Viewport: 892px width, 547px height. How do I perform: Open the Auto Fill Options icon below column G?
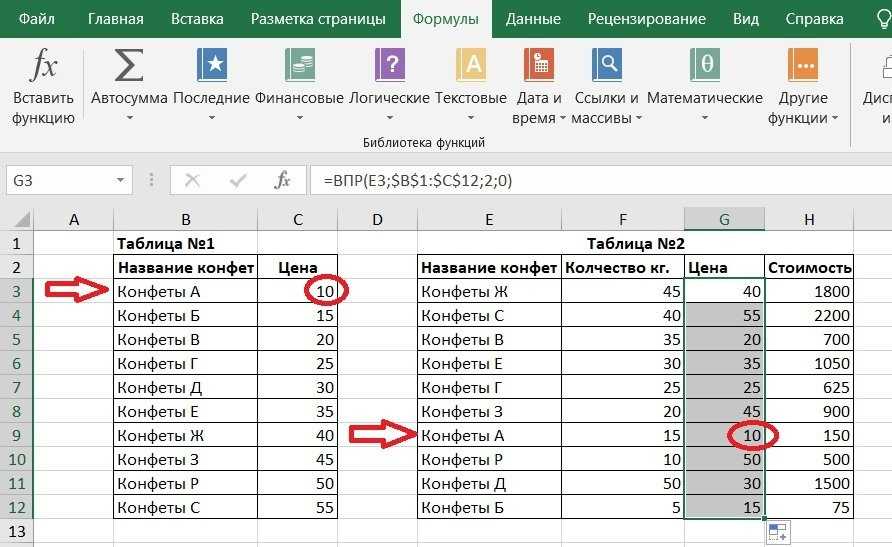pos(777,533)
